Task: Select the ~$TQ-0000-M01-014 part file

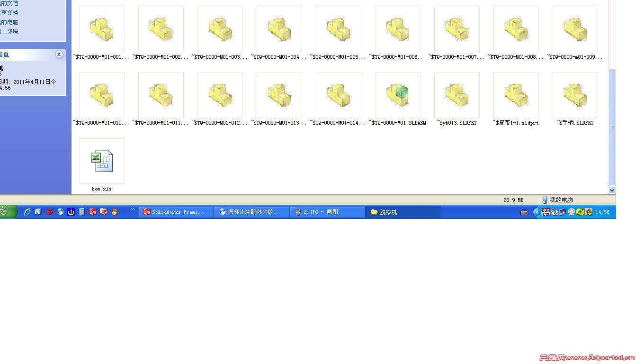Action: click(339, 99)
